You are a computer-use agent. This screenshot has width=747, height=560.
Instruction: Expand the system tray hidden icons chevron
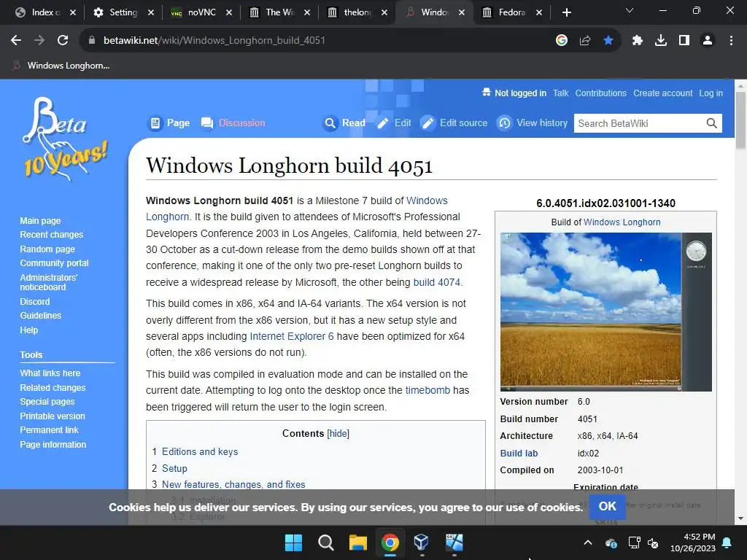point(588,542)
